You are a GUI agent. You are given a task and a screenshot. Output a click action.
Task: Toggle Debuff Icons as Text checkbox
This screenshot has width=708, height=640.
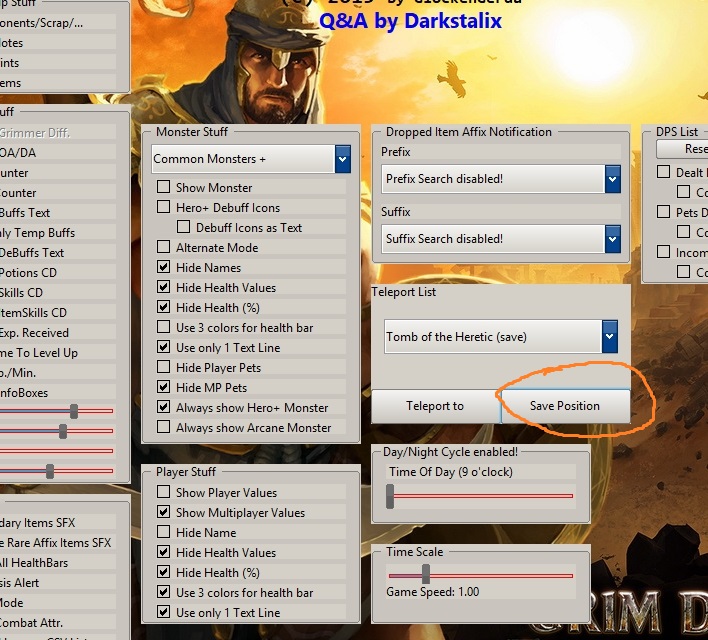pyautogui.click(x=183, y=227)
